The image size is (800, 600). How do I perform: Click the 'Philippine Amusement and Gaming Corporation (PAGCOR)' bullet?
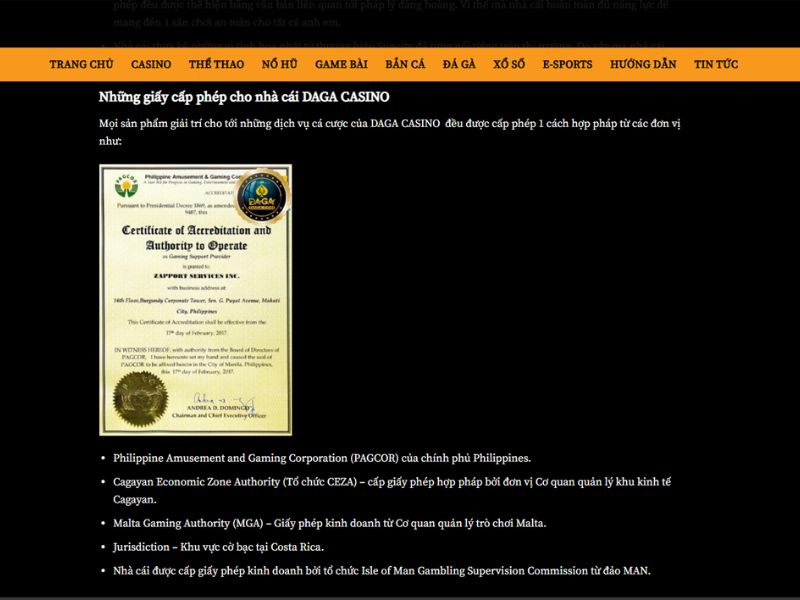(322, 458)
